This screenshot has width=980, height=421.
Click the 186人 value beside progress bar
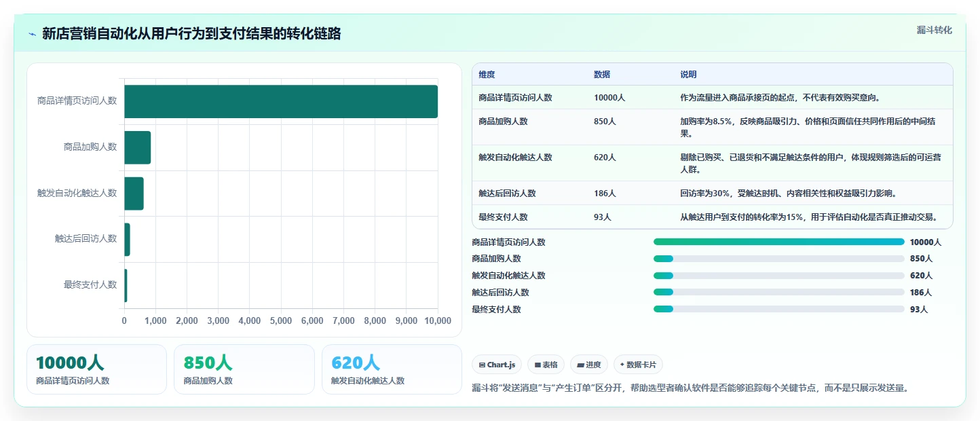[921, 293]
